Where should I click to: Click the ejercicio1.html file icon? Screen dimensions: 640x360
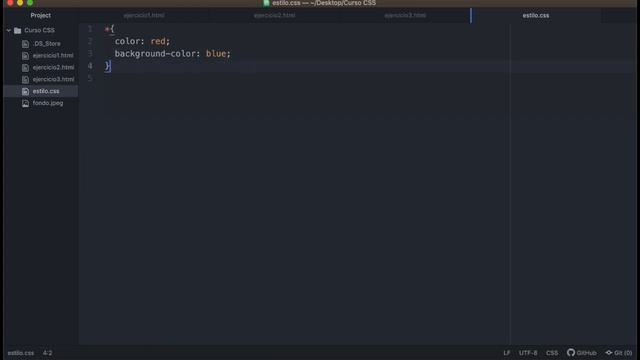pos(25,56)
